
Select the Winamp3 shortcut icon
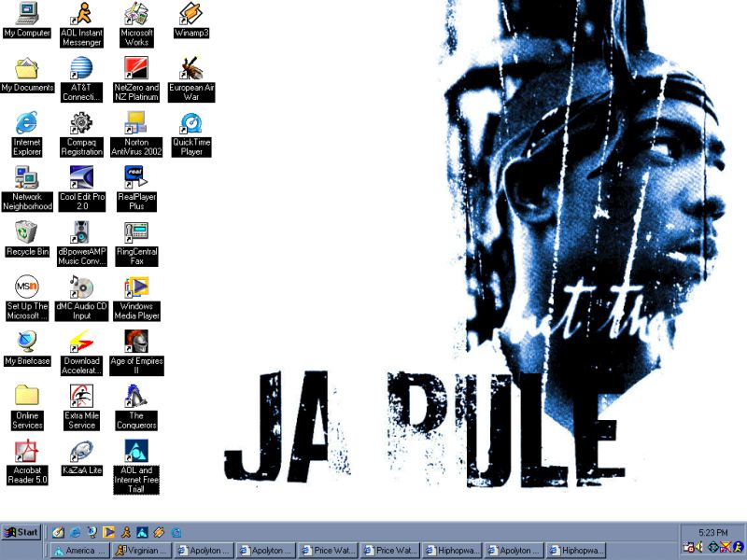pyautogui.click(x=191, y=14)
